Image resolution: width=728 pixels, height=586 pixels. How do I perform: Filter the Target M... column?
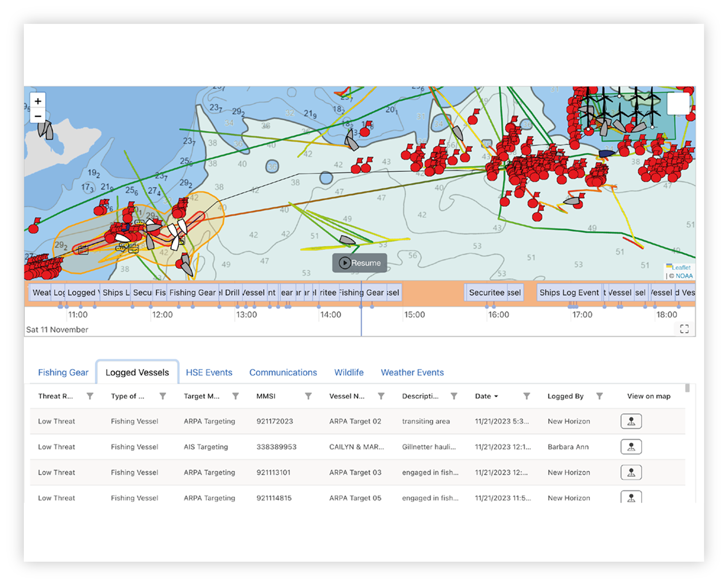pyautogui.click(x=235, y=396)
